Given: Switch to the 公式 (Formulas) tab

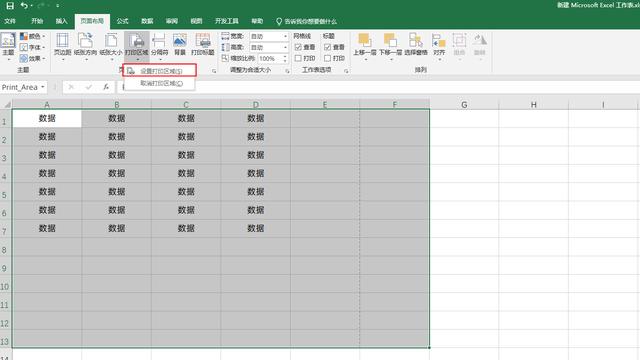Looking at the screenshot, I should click(x=122, y=21).
